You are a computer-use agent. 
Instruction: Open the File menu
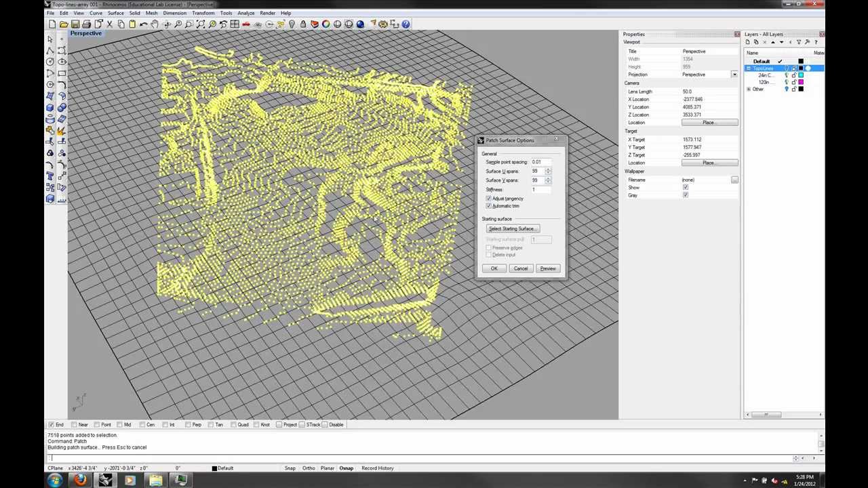click(x=50, y=13)
